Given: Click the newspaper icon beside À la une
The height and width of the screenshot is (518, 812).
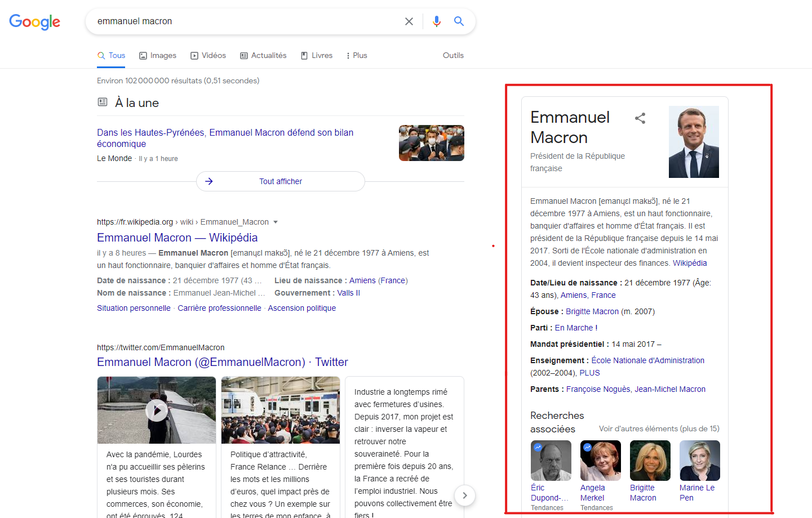Looking at the screenshot, I should (x=103, y=102).
